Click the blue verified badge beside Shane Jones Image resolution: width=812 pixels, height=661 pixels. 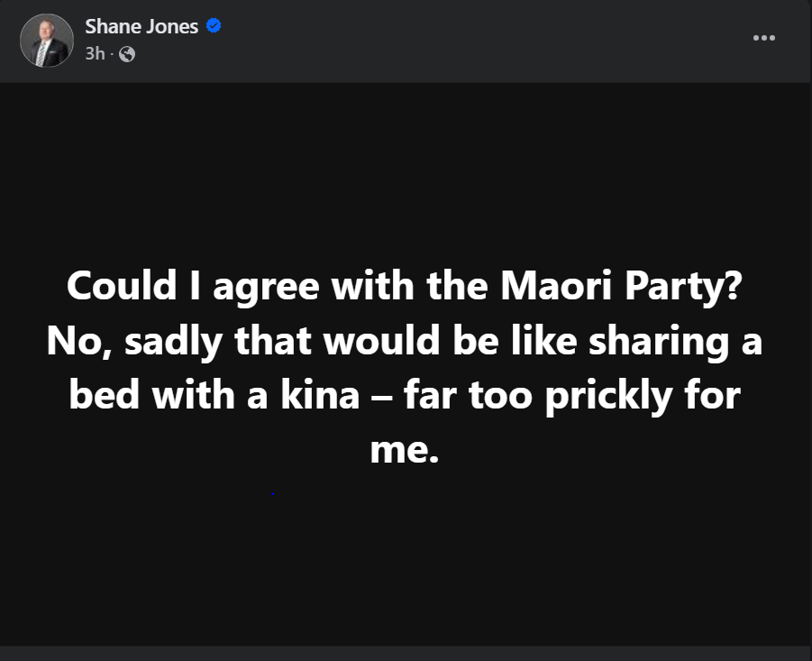coord(214,25)
